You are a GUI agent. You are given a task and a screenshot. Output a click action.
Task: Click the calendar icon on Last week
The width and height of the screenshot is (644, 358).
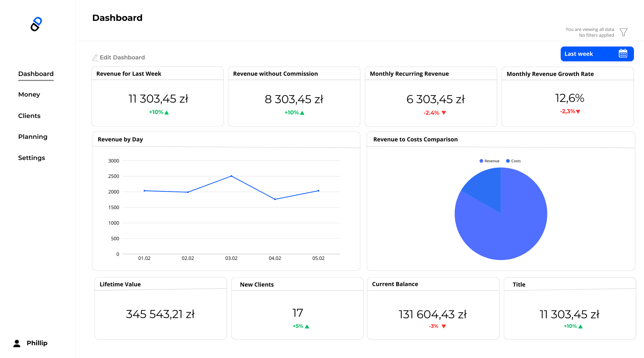tap(623, 54)
